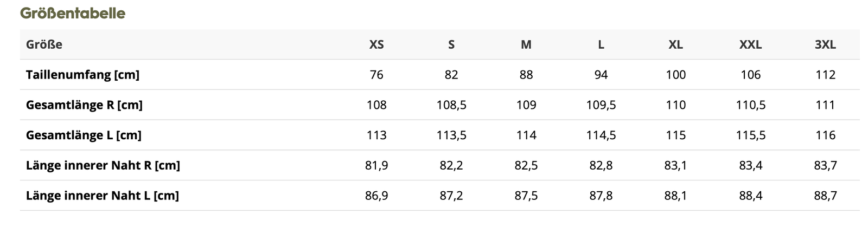This screenshot has height=227, width=868.
Task: Click the Größentabelle heading
Action: [x=73, y=13]
